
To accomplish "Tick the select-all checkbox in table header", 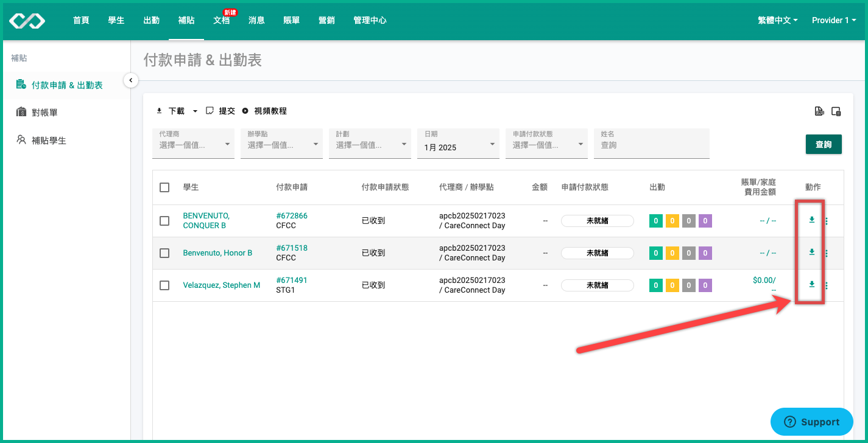I will click(164, 187).
